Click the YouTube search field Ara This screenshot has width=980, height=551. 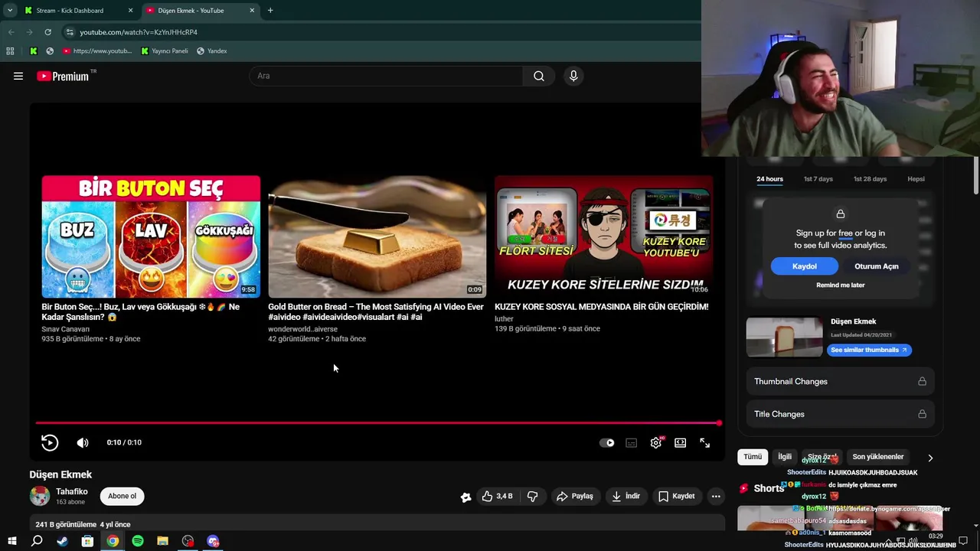tap(386, 76)
